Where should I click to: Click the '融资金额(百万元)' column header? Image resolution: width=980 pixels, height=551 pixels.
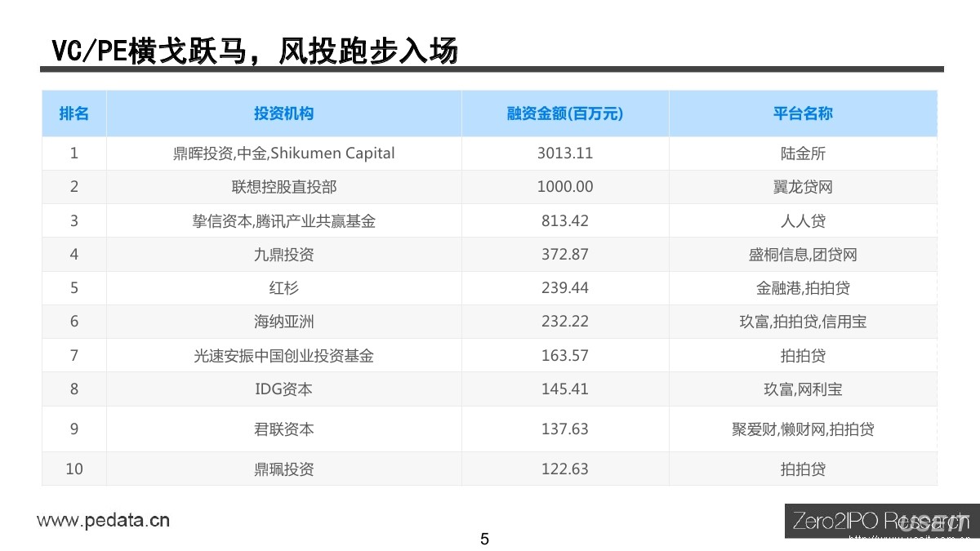tap(565, 113)
